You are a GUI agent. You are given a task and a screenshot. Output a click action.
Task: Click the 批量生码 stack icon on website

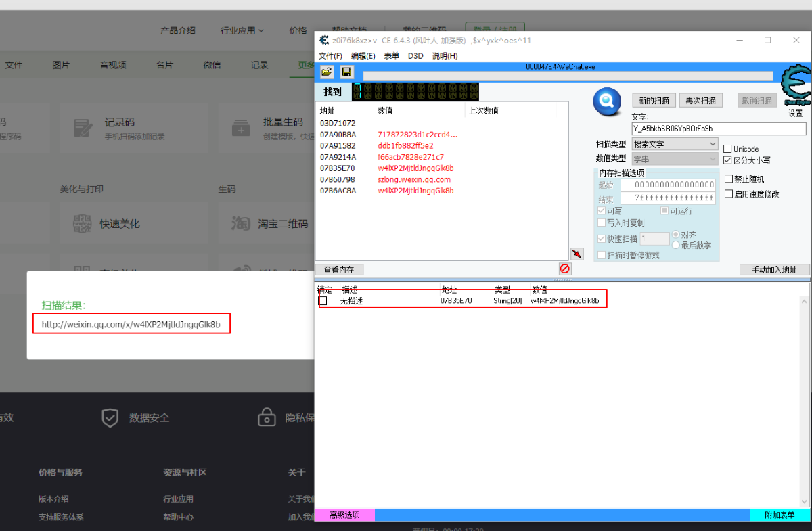coord(242,128)
